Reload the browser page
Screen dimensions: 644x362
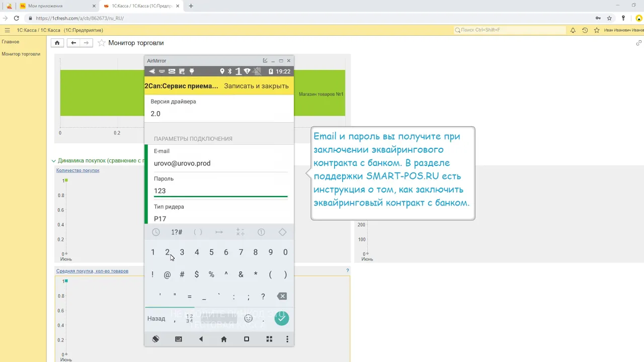(17, 18)
